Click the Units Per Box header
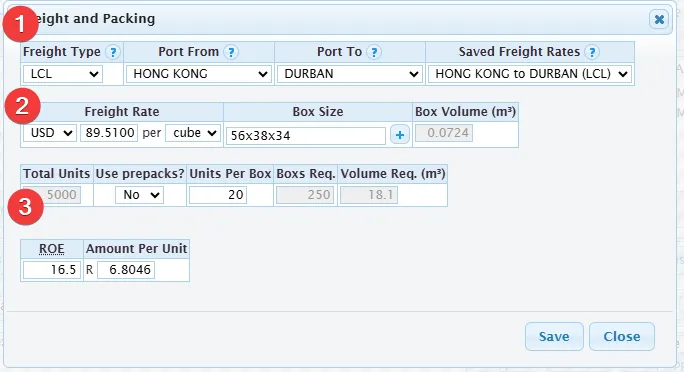The width and height of the screenshot is (684, 372). pyautogui.click(x=230, y=174)
